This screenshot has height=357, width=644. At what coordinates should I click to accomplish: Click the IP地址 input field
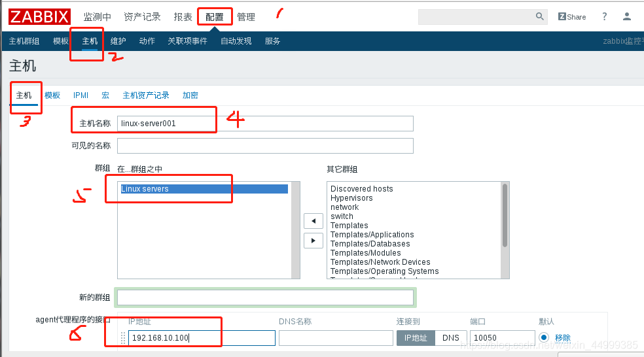coord(202,338)
